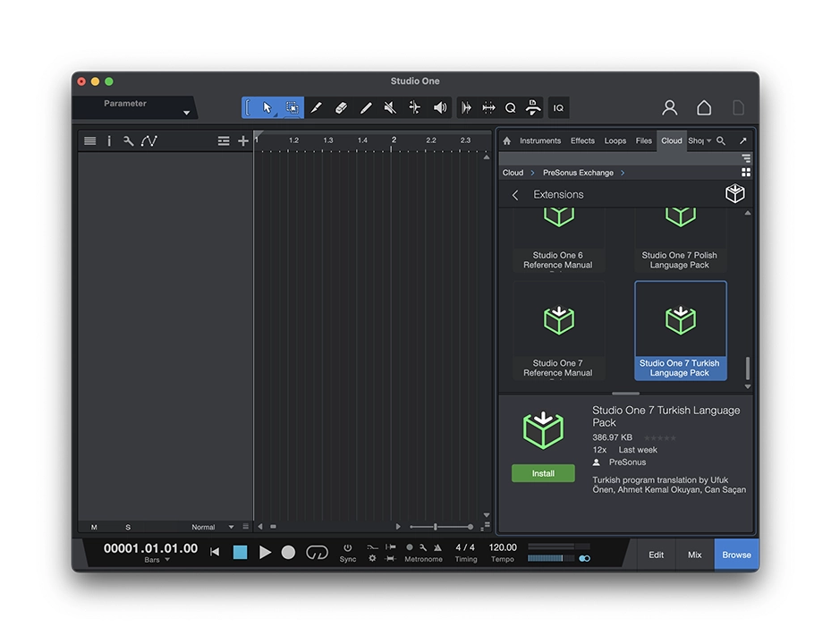Select the Listen speaker tool
Image resolution: width=831 pixels, height=644 pixels.
[440, 108]
